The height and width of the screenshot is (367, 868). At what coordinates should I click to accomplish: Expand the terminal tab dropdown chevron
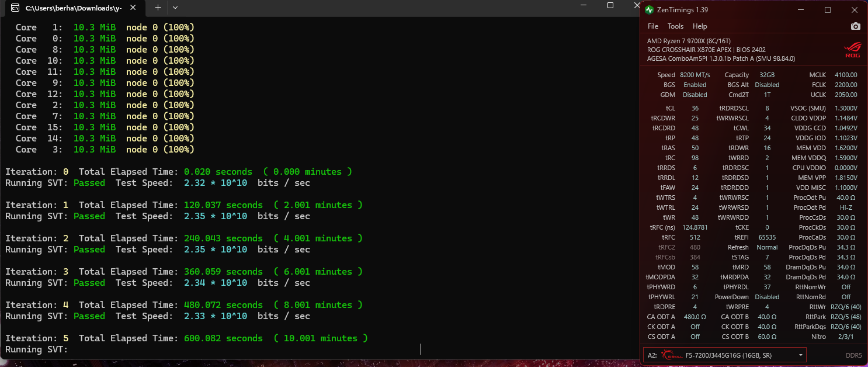[175, 7]
